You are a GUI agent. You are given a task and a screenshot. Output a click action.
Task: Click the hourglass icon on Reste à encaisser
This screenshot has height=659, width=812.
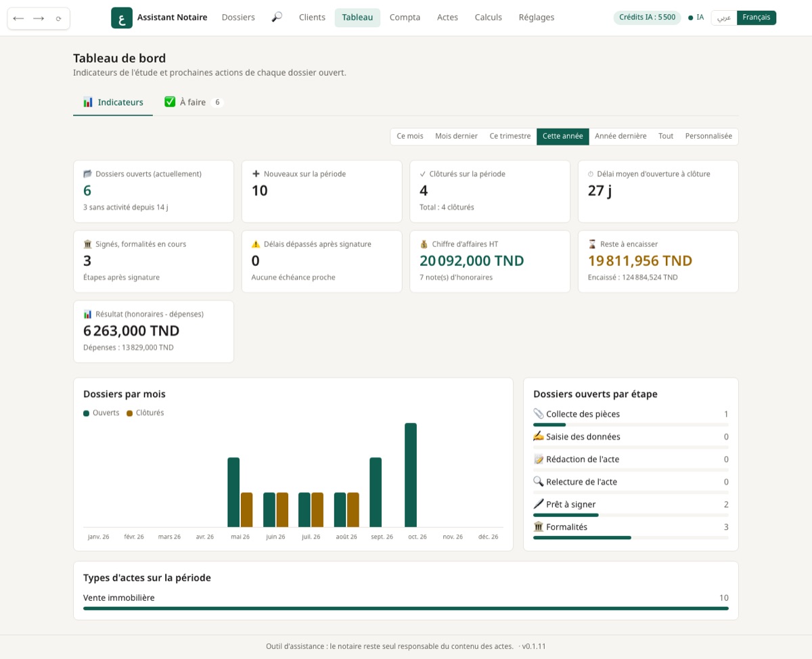tap(592, 244)
